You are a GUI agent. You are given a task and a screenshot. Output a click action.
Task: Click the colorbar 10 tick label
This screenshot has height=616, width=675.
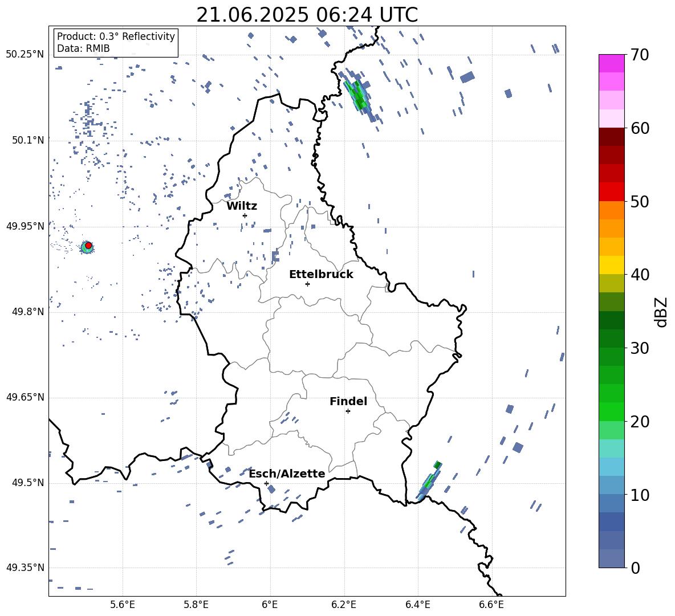tap(639, 495)
